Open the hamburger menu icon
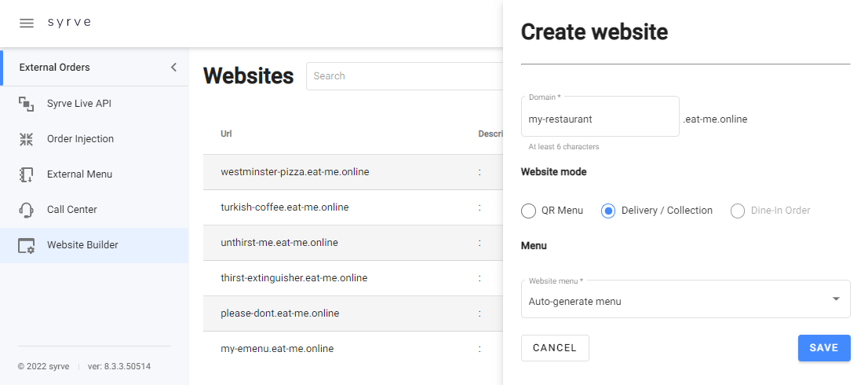Screen dimensions: 868x385 [27, 23]
